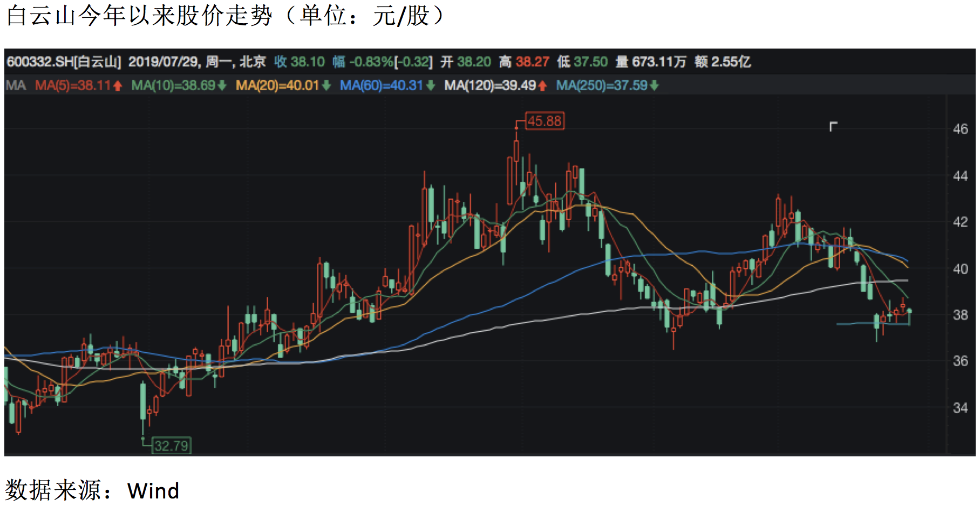
Task: Click the green down arrow after MA(60)
Action: [x=430, y=86]
